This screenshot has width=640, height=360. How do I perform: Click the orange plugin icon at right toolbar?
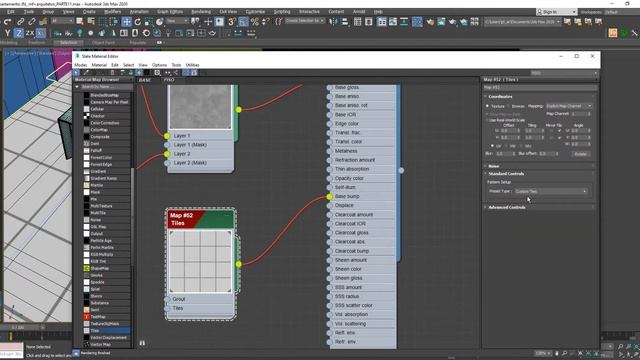(613, 33)
